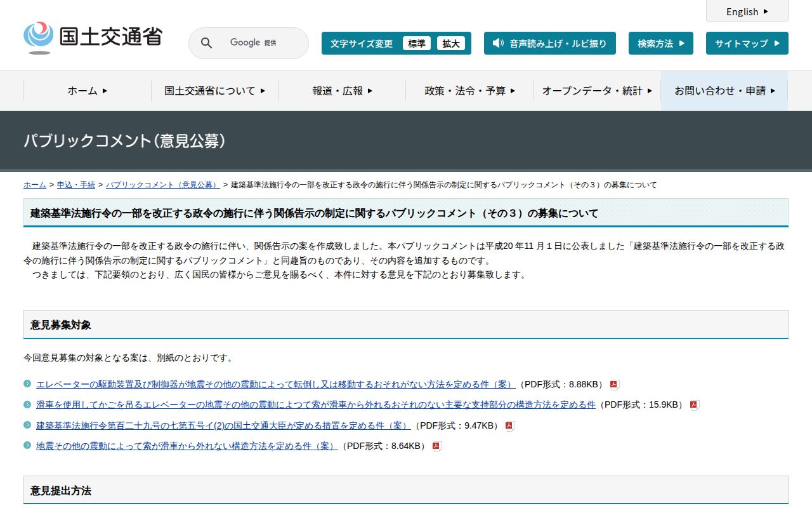Image resolution: width=812 pixels, height=508 pixels.
Task: Open PDF icon beside the 8.88KB file
Action: pos(613,384)
